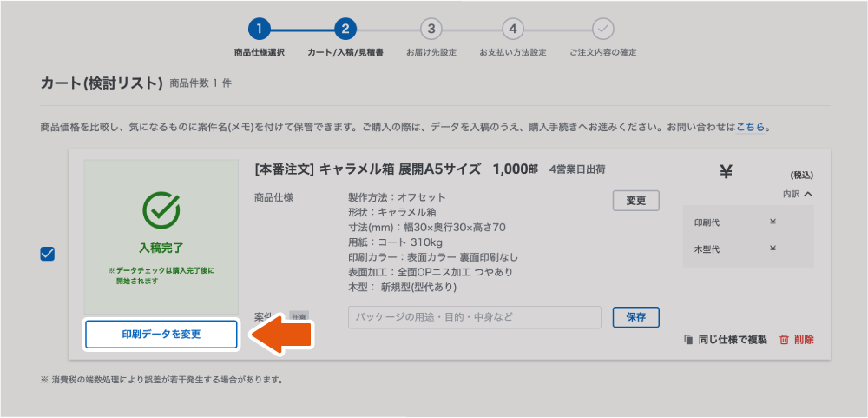Viewport: 868px width, 418px height.
Task: Click the カート(検討リスト) heading
Action: point(102,83)
